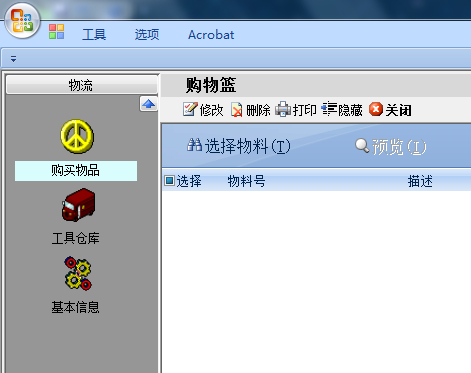The image size is (471, 373).
Task: Sort by the 描述 column header
Action: pyautogui.click(x=420, y=181)
